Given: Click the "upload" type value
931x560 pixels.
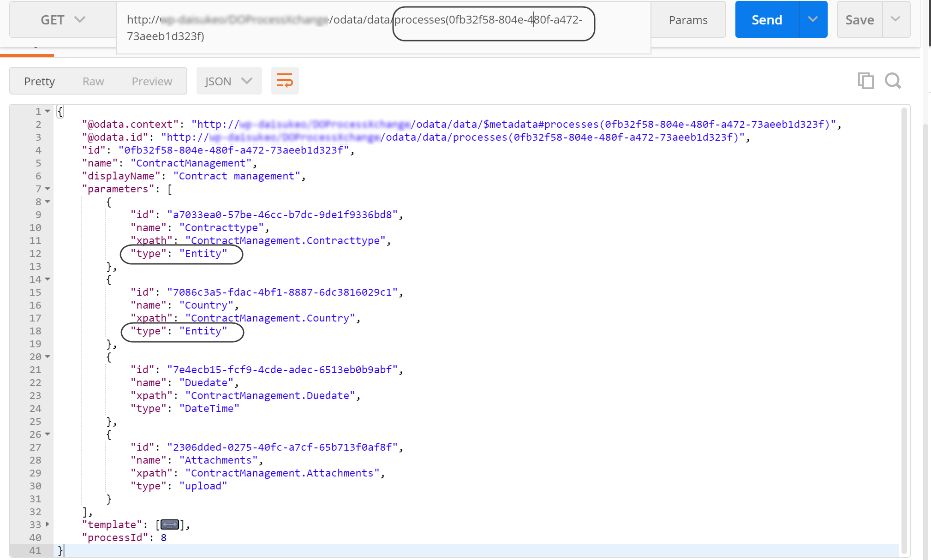Looking at the screenshot, I should click(203, 486).
